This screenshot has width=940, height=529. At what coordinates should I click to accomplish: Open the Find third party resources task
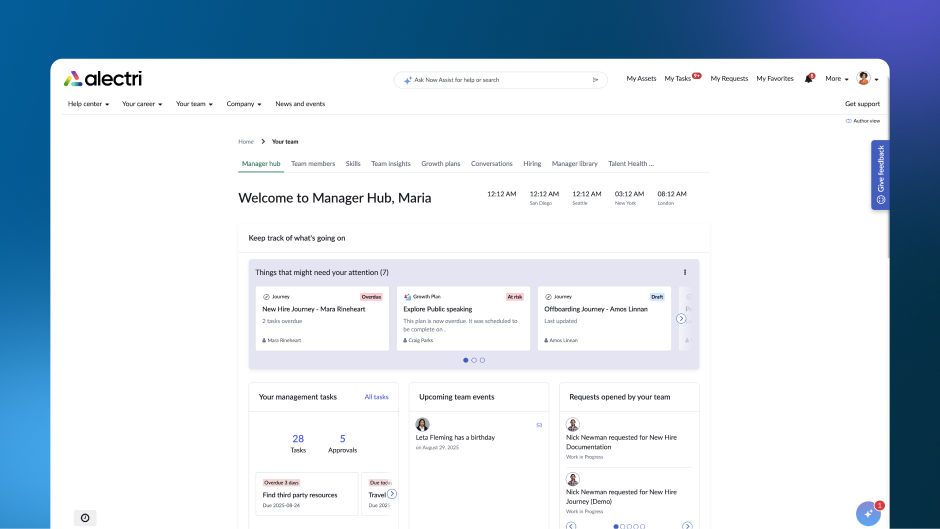[307, 494]
